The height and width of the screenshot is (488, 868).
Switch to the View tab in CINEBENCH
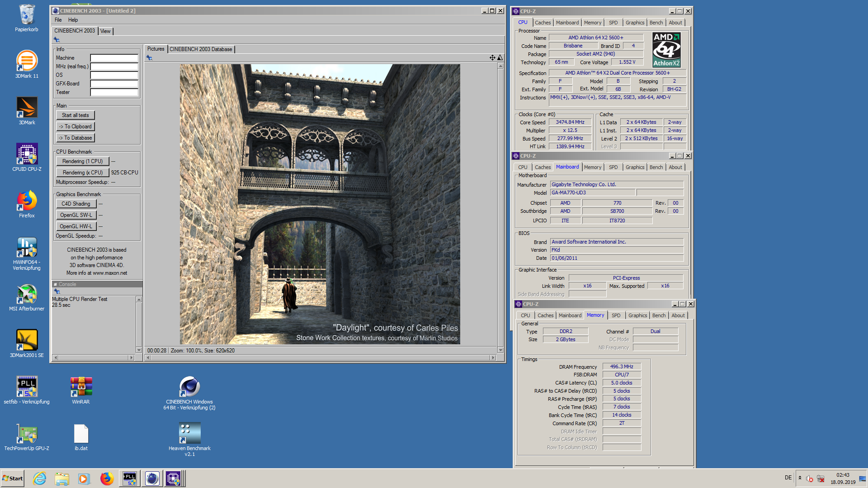tap(105, 31)
